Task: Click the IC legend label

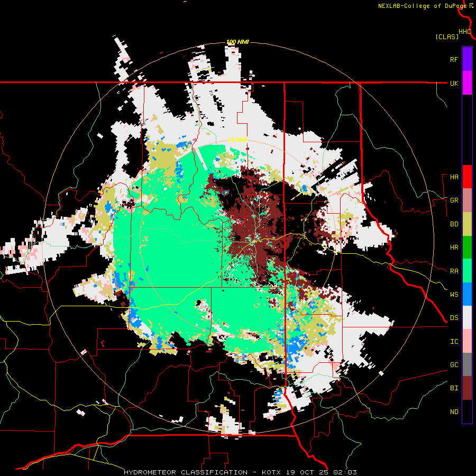Action: tap(454, 342)
